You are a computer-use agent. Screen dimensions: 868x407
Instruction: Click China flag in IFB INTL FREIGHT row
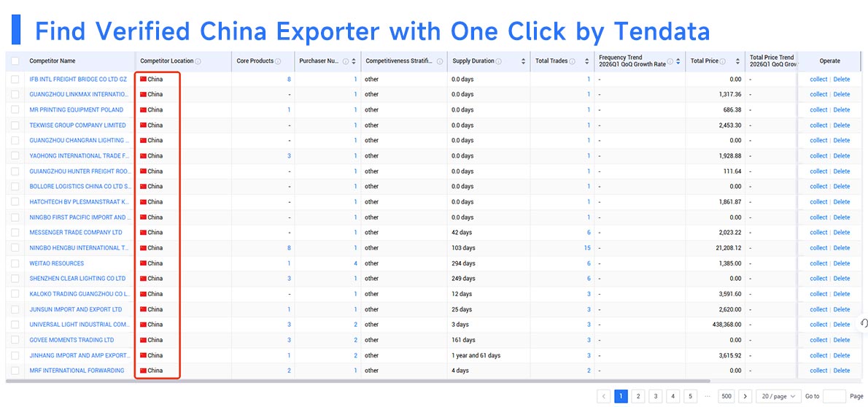coord(144,80)
